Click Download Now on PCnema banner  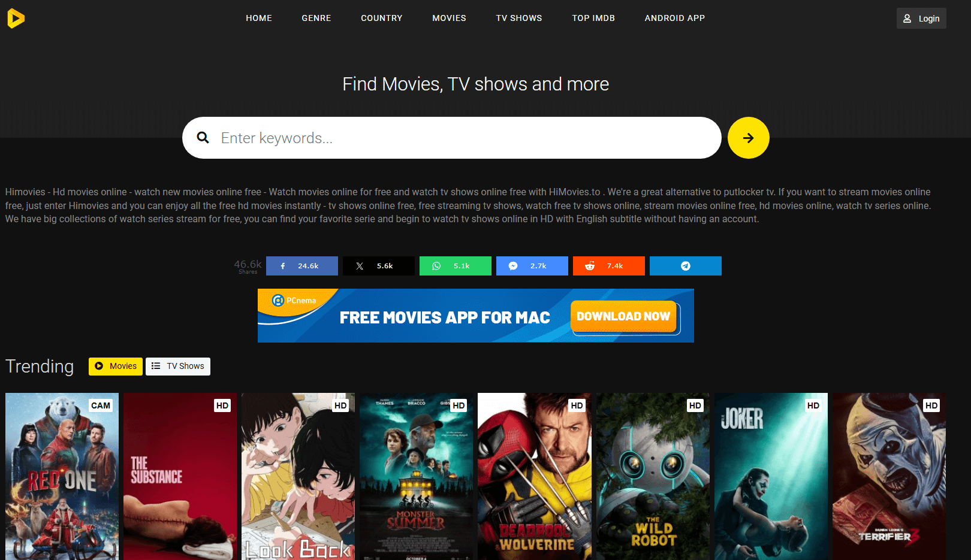pyautogui.click(x=623, y=317)
